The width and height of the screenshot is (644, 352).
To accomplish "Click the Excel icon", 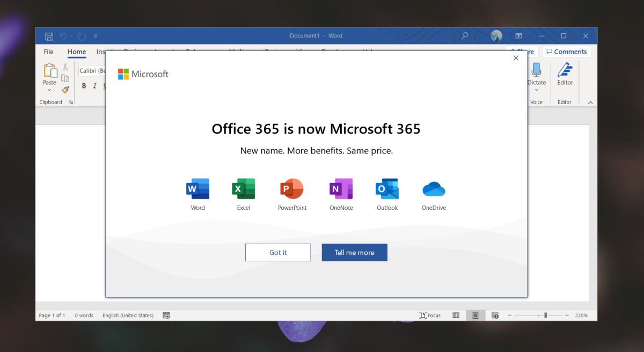I will (x=244, y=188).
